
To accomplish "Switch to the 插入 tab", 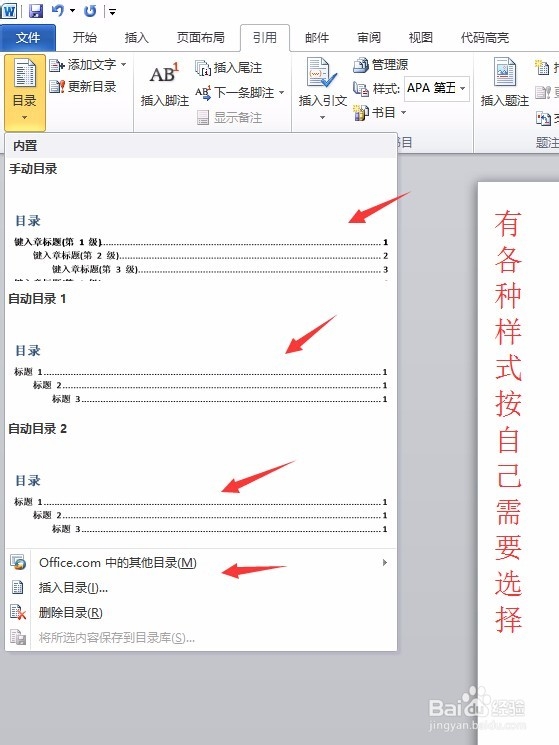I will (137, 38).
